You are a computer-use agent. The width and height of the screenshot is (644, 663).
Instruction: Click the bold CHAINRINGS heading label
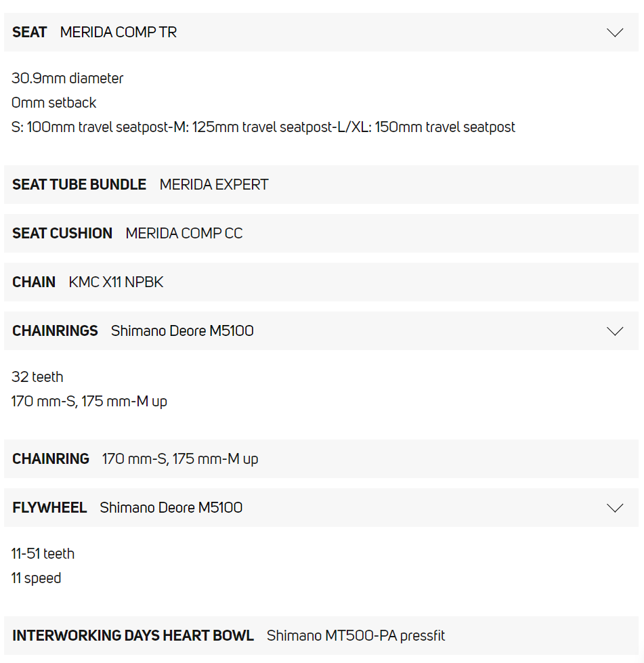pyautogui.click(x=55, y=331)
